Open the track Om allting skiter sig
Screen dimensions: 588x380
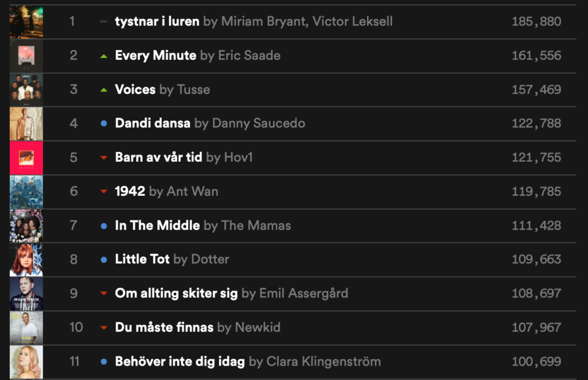coord(176,293)
